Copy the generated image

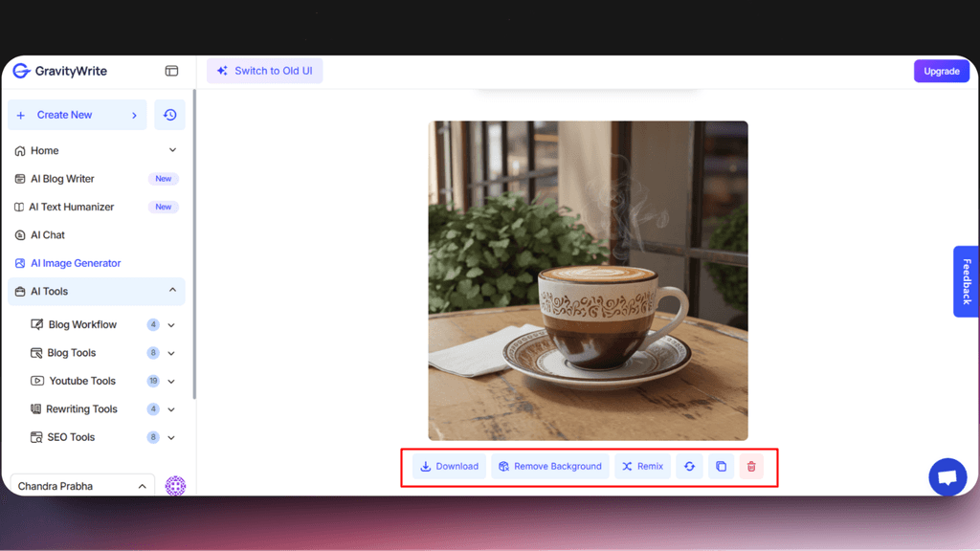(721, 466)
